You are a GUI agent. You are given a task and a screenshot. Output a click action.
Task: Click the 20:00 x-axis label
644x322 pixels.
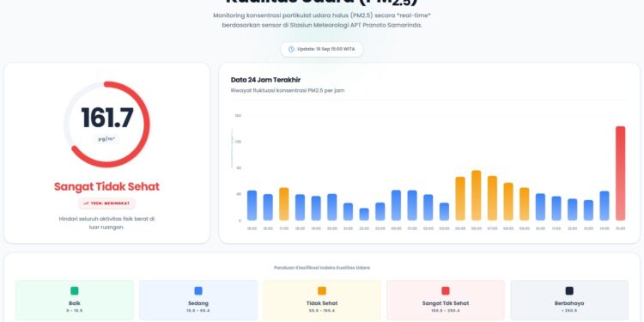[x=331, y=228]
